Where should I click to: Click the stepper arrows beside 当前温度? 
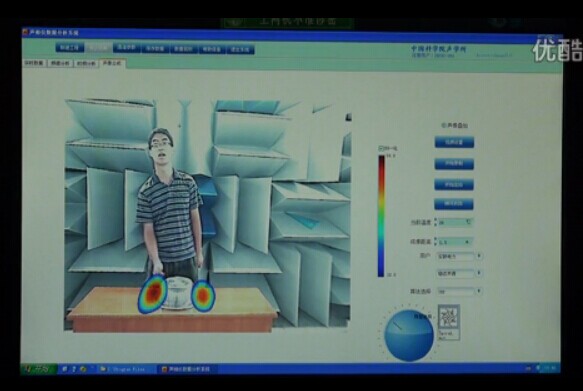(436, 222)
